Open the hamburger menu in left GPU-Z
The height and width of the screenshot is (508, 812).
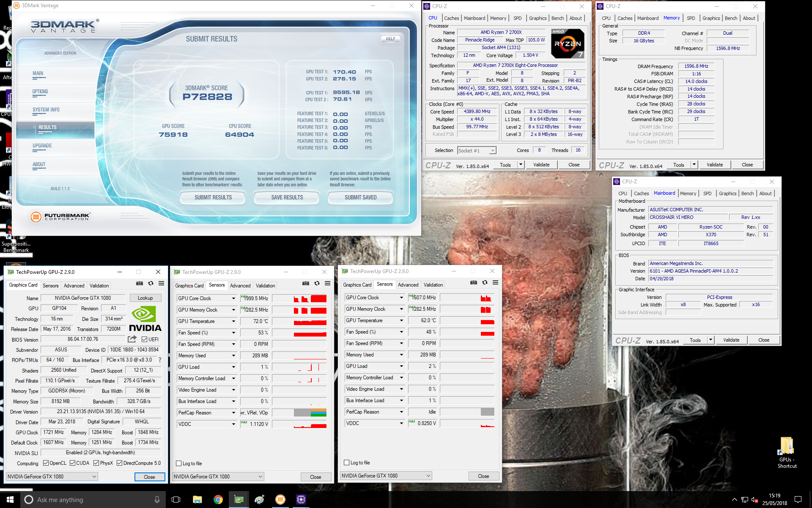pyautogui.click(x=161, y=283)
